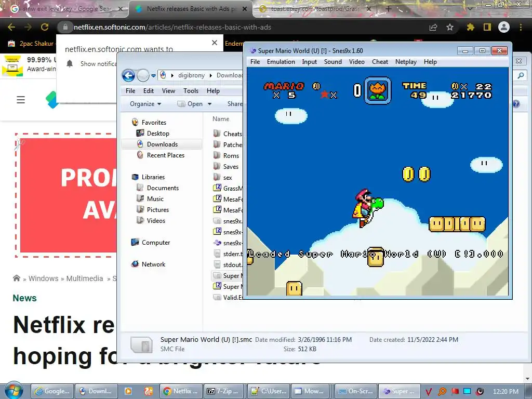This screenshot has width=532, height=399.
Task: Click the digibrony breadcrumb in address bar
Action: point(191,75)
